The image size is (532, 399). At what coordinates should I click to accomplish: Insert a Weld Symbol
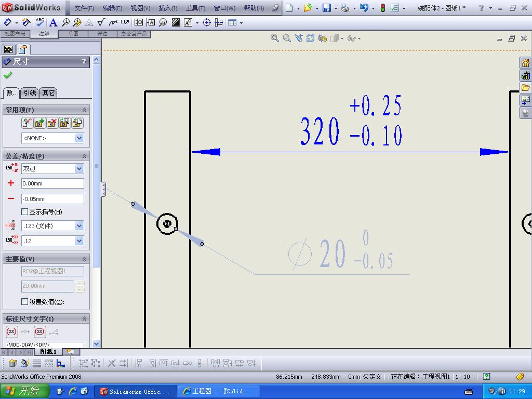point(113,22)
